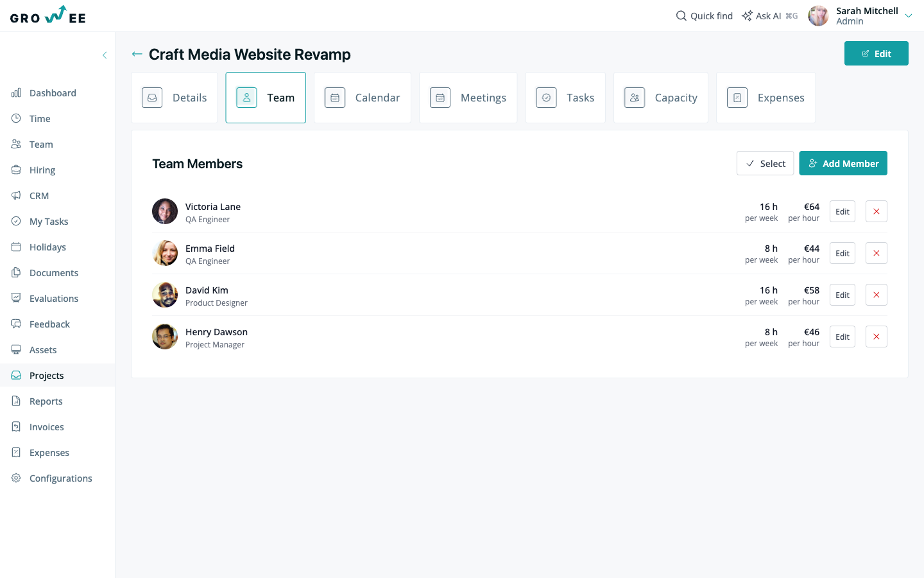Click David Kim's avatar photo
Viewport: 924px width, 578px height.
tap(165, 295)
